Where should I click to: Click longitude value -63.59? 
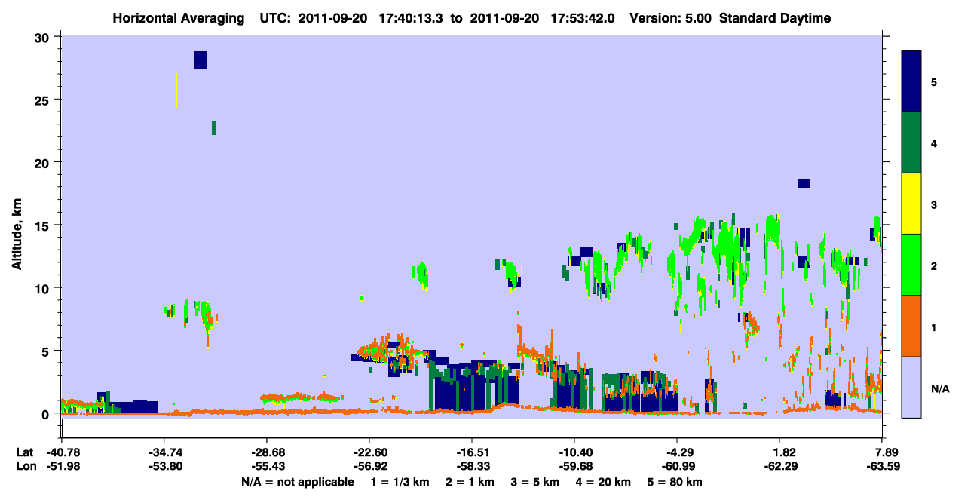click(x=883, y=466)
